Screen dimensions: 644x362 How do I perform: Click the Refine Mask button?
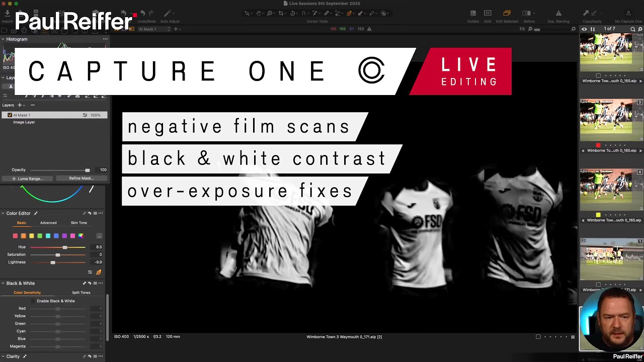(81, 178)
